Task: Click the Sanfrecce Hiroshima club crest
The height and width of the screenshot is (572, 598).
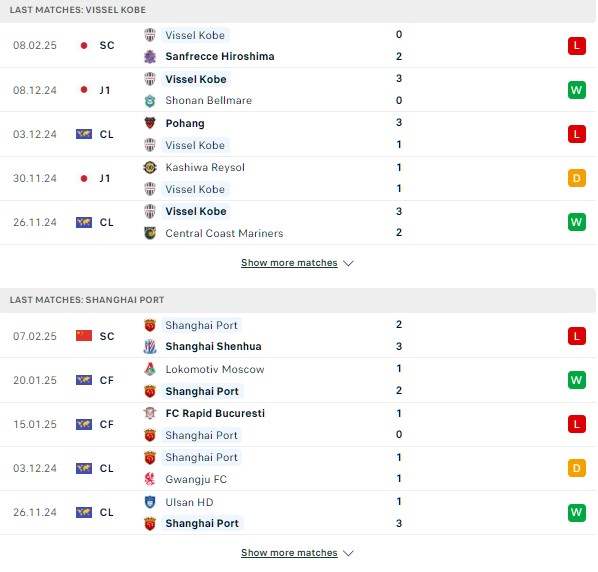Action: (150, 56)
